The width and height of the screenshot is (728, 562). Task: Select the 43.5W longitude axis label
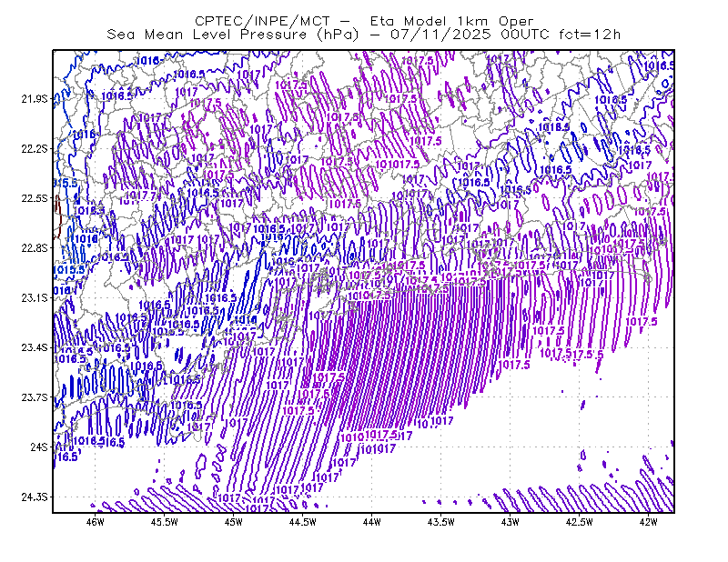[x=441, y=522]
